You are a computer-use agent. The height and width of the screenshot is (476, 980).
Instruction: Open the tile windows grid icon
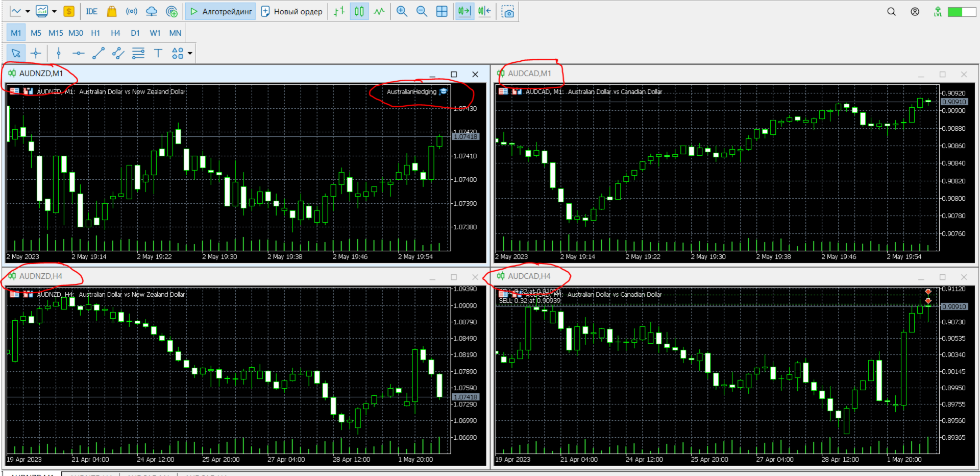(442, 12)
